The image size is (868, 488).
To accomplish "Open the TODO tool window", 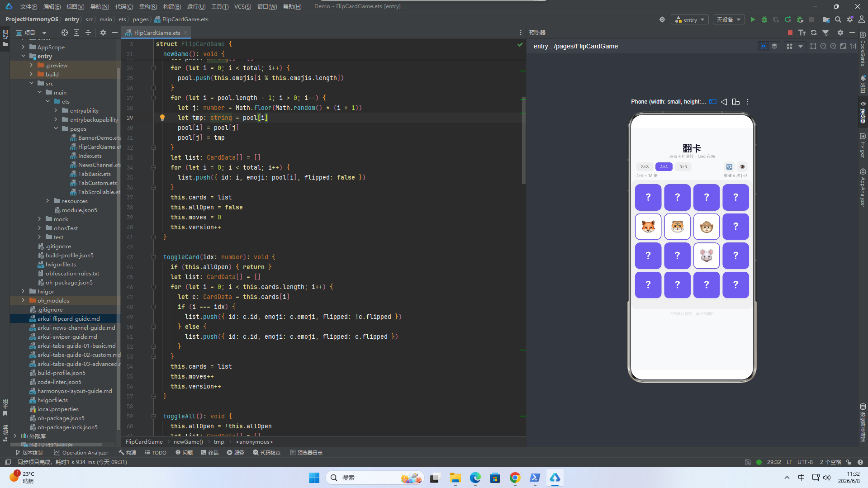I will coord(156,453).
